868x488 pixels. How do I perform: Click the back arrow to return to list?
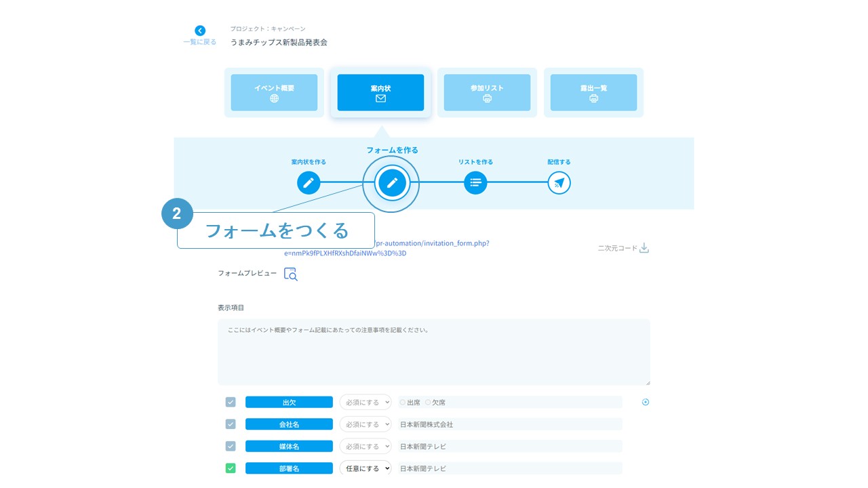[x=200, y=31]
